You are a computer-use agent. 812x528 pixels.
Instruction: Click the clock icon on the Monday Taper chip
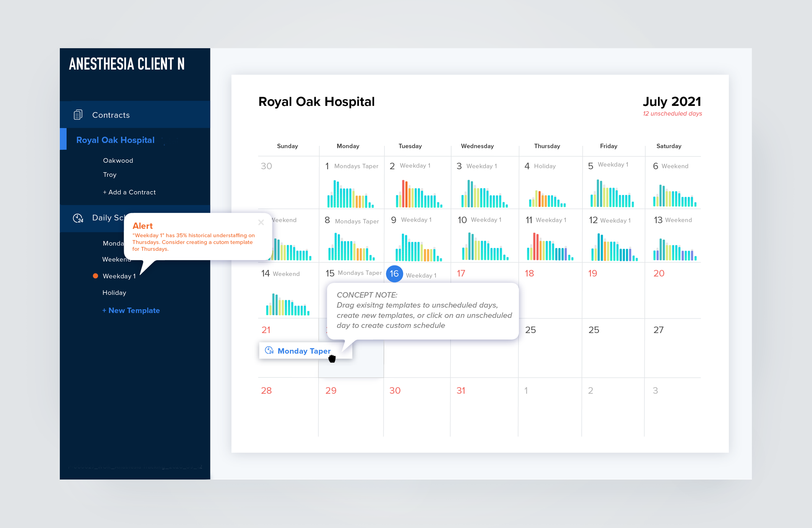tap(270, 351)
